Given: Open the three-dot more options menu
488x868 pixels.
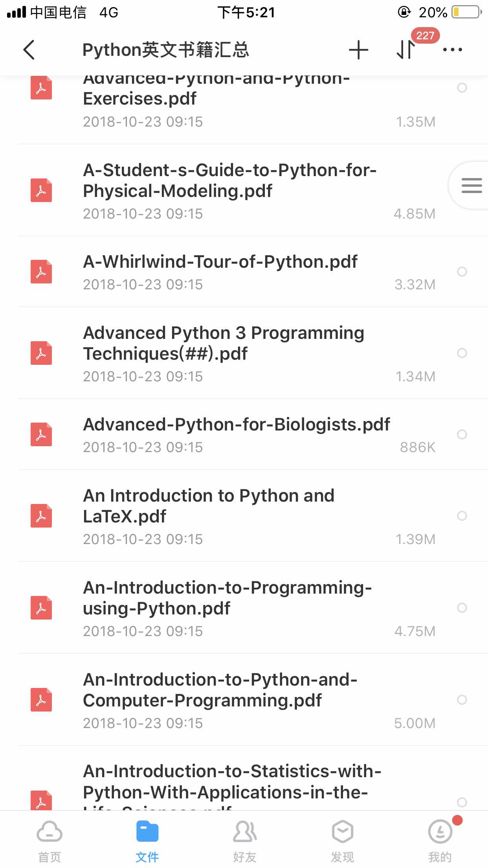Looking at the screenshot, I should [452, 50].
